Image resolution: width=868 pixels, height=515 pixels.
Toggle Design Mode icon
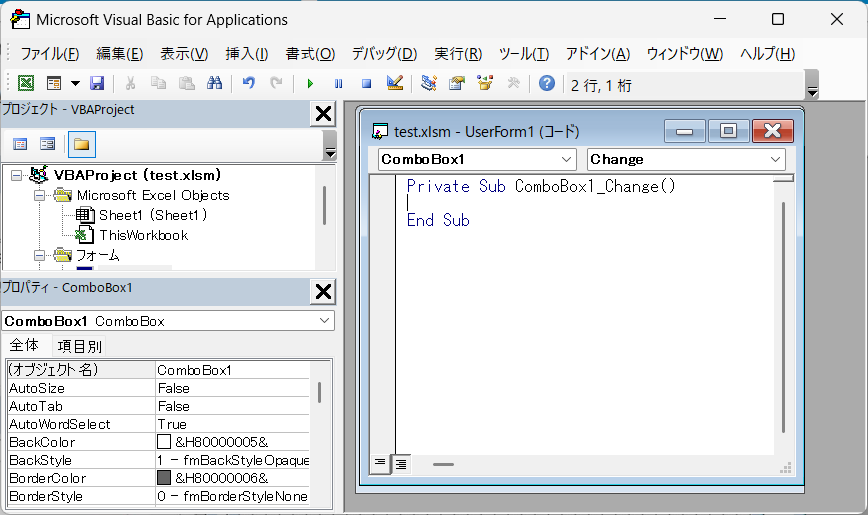(x=395, y=84)
